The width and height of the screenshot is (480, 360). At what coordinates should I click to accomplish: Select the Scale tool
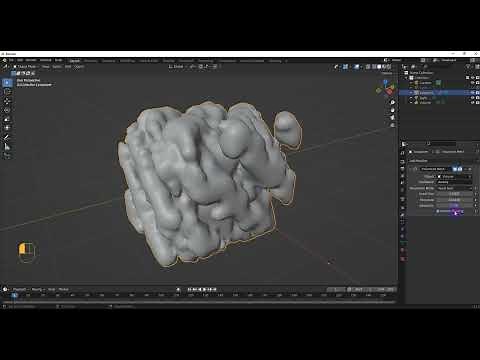pos(7,119)
